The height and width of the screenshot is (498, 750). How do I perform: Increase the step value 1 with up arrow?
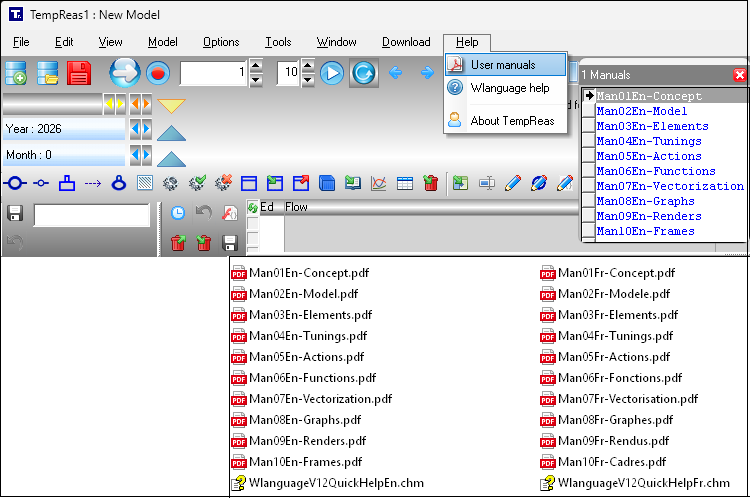coord(256,66)
